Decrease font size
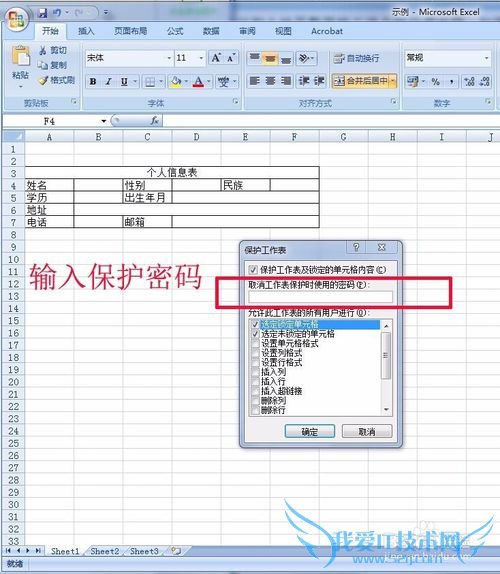Image resolution: width=500 pixels, height=574 pixels. click(231, 58)
